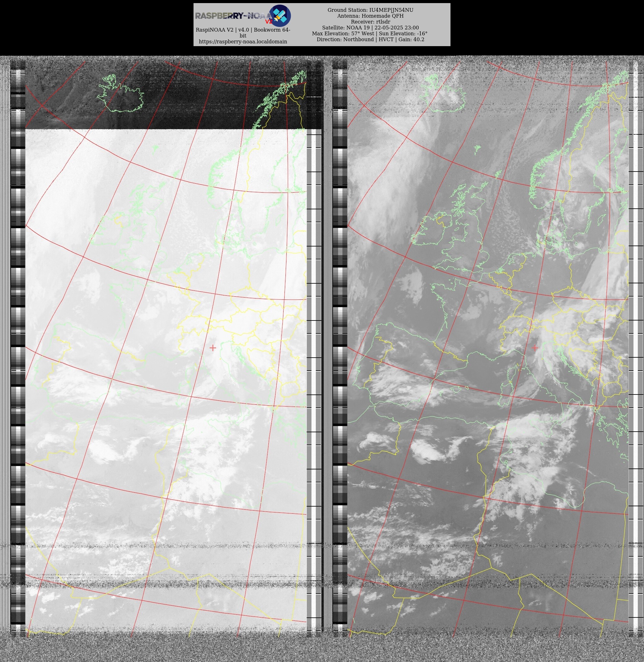This screenshot has width=644, height=662.
Task: Select 'Receiver: rtlsdr' text
Action: (370, 22)
